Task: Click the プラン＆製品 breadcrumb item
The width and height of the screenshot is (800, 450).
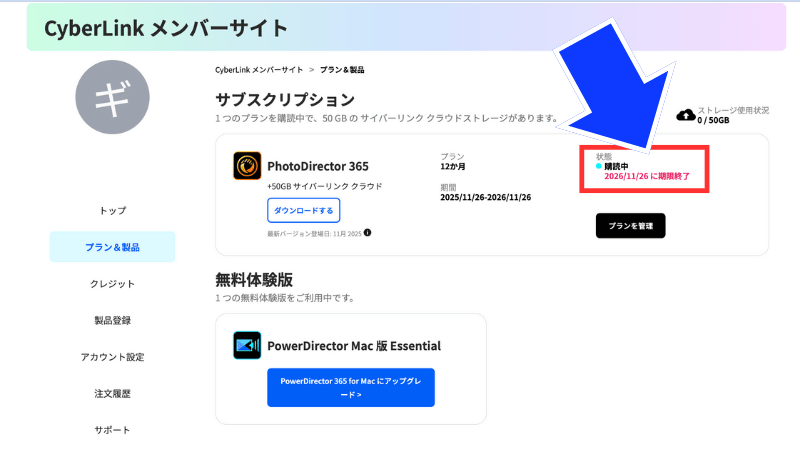Action: coord(342,70)
